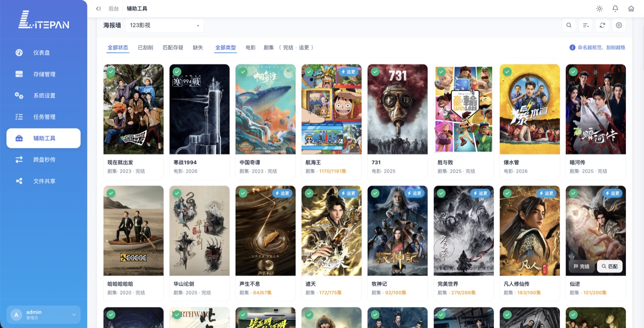Select the 匹配存疑 filter tab
This screenshot has height=328, width=644.
tap(173, 48)
